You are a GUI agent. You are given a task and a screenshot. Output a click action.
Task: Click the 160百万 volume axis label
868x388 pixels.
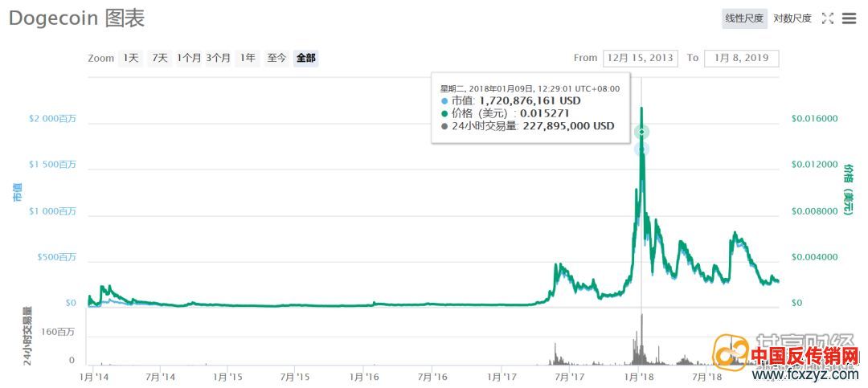pos(58,332)
